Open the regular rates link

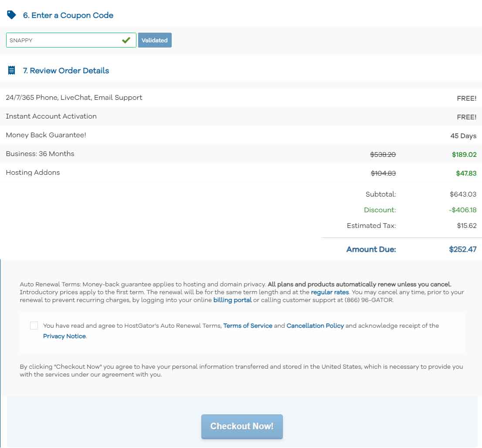329,292
